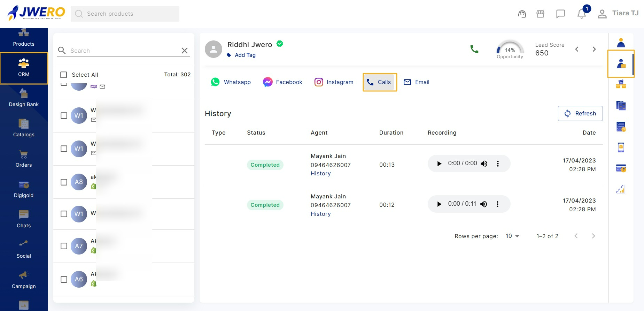
Task: Open the chat bubble icon in header
Action: (561, 14)
